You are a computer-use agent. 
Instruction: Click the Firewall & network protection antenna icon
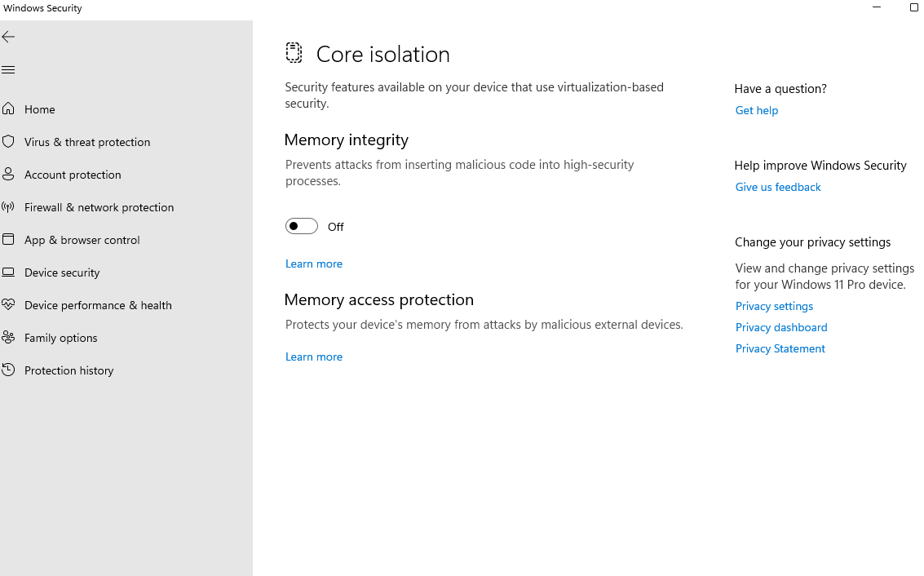coord(8,206)
